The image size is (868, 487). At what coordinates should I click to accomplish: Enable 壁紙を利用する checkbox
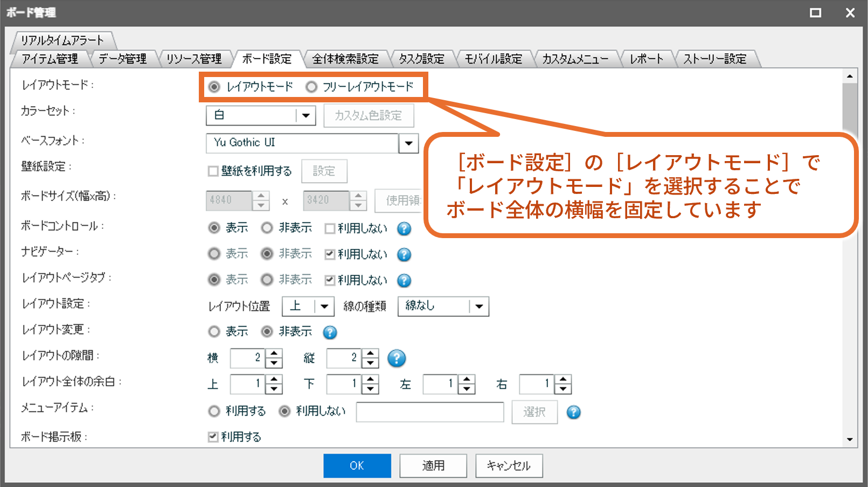[x=213, y=171]
